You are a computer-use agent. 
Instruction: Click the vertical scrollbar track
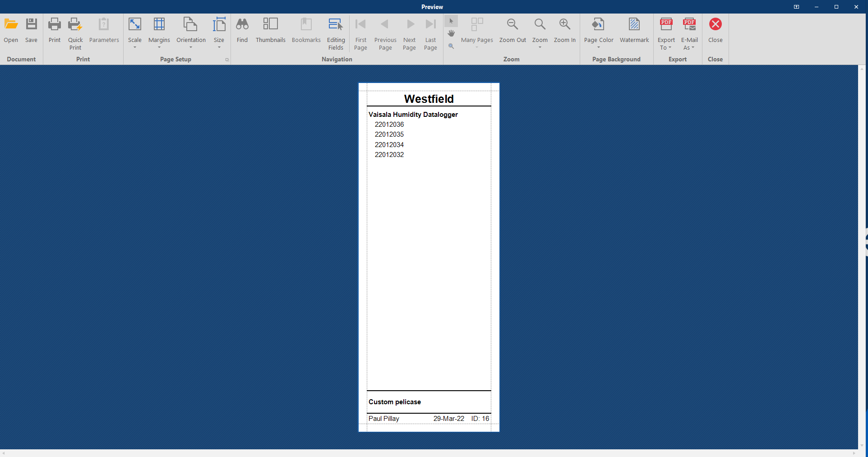tap(862, 257)
